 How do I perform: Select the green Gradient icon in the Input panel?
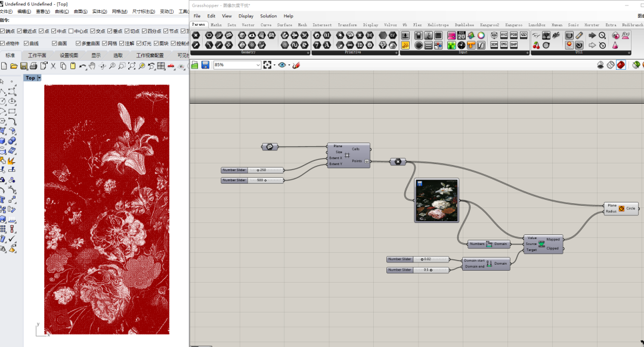[451, 45]
